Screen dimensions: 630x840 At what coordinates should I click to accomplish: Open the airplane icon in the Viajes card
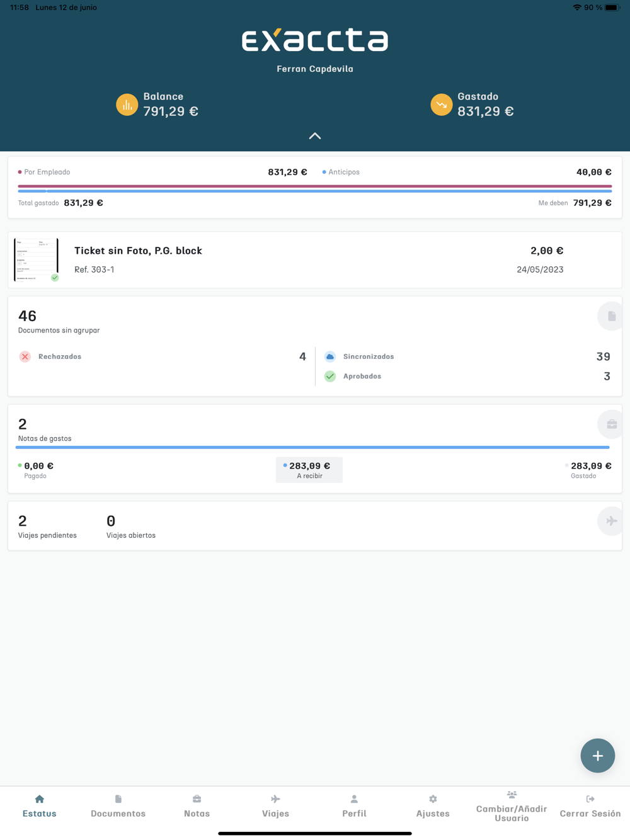coord(611,521)
